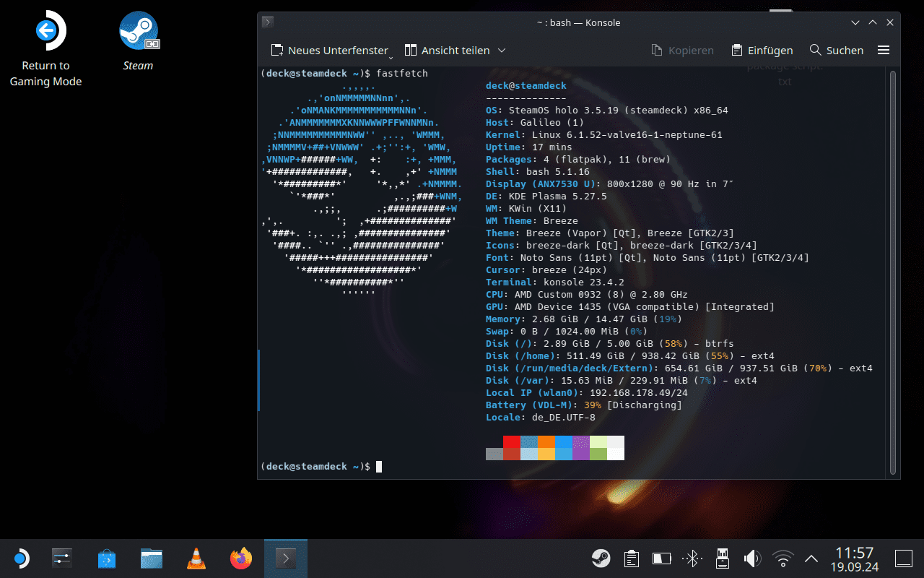The image size is (924, 578).
Task: Click the 'WM: KWin (X11)' line
Action: coord(526,209)
